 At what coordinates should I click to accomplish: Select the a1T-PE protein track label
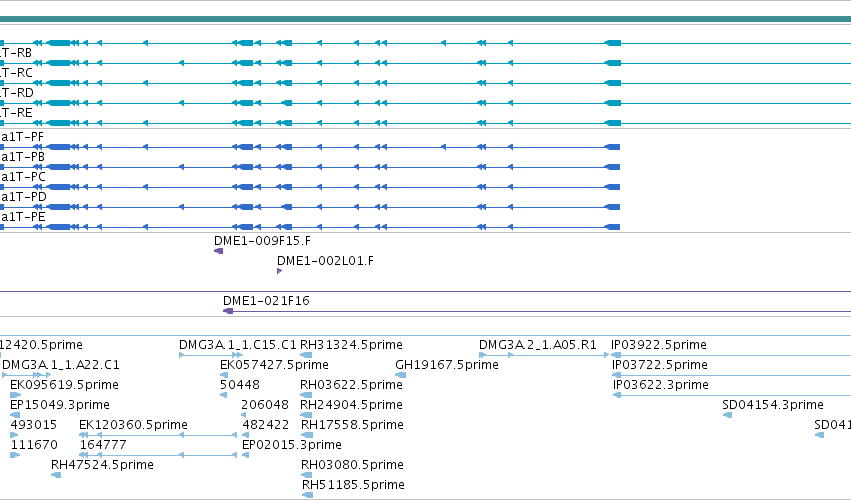click(x=23, y=217)
